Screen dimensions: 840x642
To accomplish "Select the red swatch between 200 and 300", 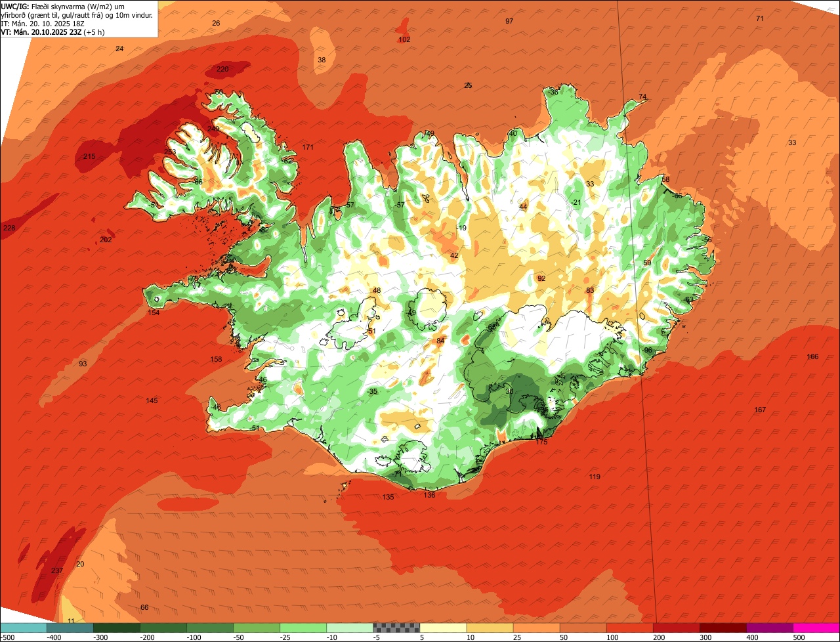I will 676,628.
